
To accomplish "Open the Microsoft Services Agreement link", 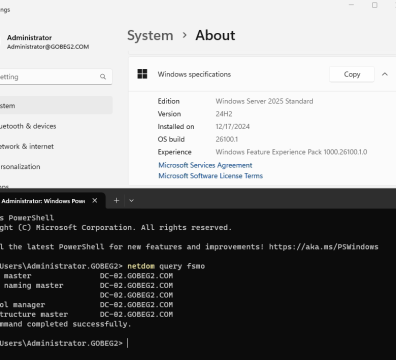I will click(205, 165).
